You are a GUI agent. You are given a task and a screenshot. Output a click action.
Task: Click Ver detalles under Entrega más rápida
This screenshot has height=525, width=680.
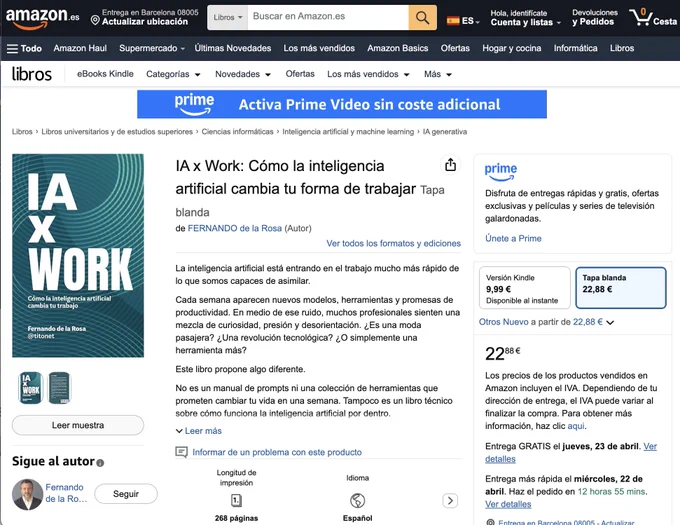(508, 504)
